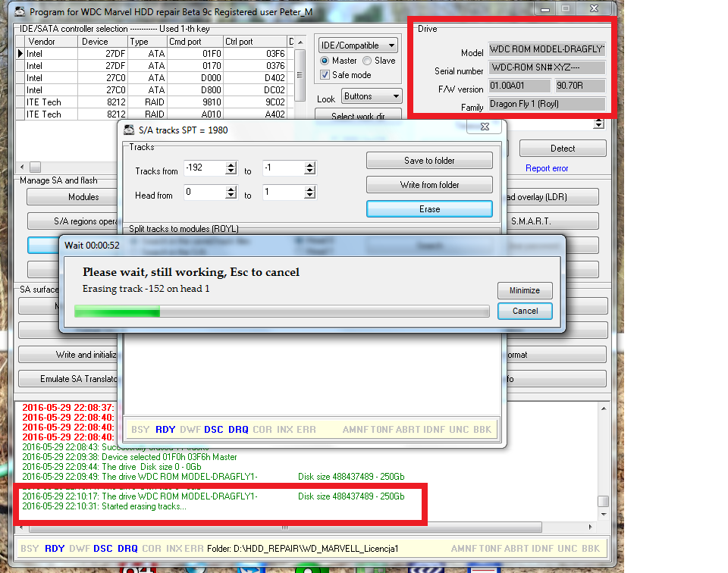Decrease the Head to value
The width and height of the screenshot is (728, 573).
[310, 196]
